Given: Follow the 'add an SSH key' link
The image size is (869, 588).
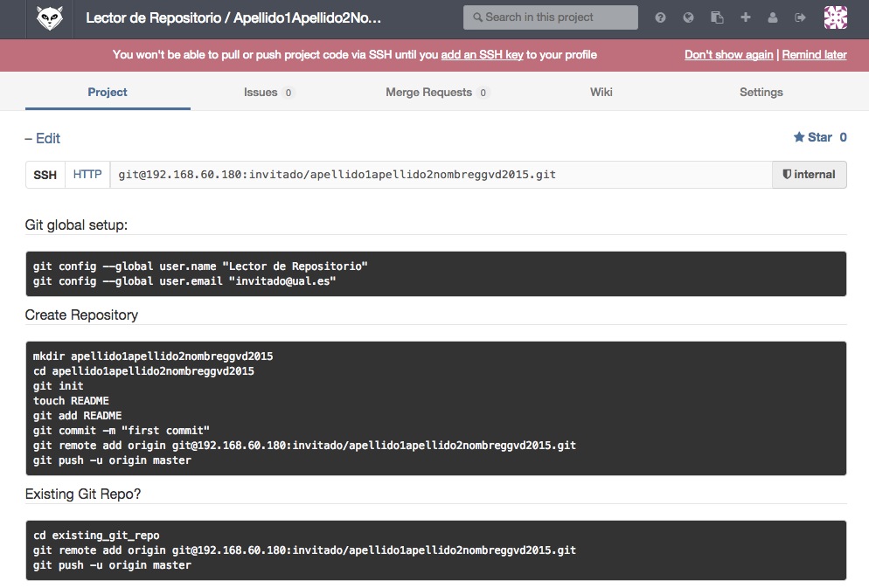Looking at the screenshot, I should click(482, 55).
